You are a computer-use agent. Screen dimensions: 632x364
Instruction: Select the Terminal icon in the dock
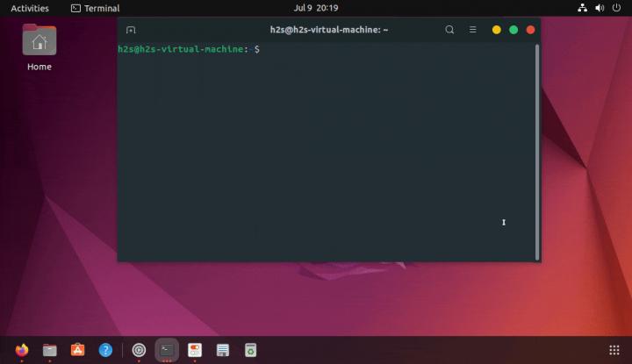point(167,350)
